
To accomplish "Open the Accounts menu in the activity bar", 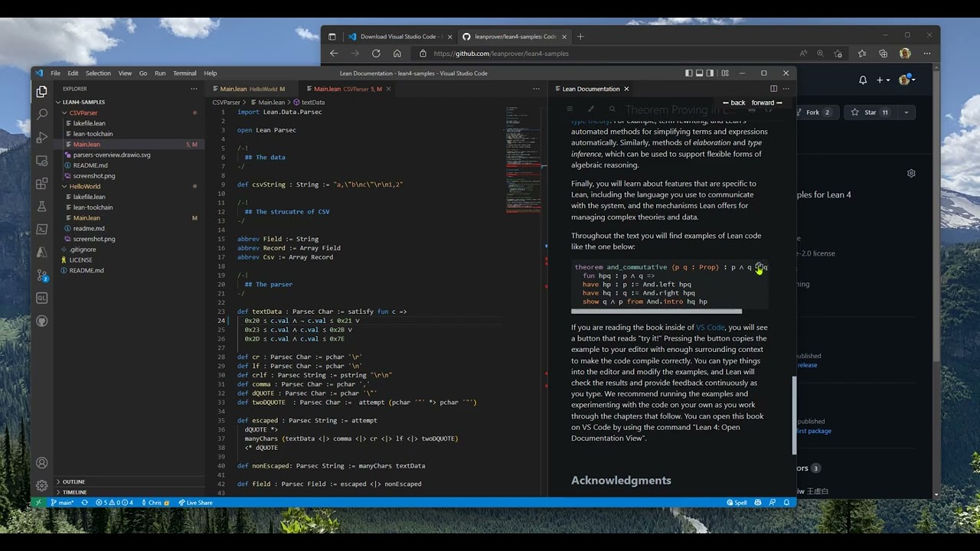I will coord(42,463).
